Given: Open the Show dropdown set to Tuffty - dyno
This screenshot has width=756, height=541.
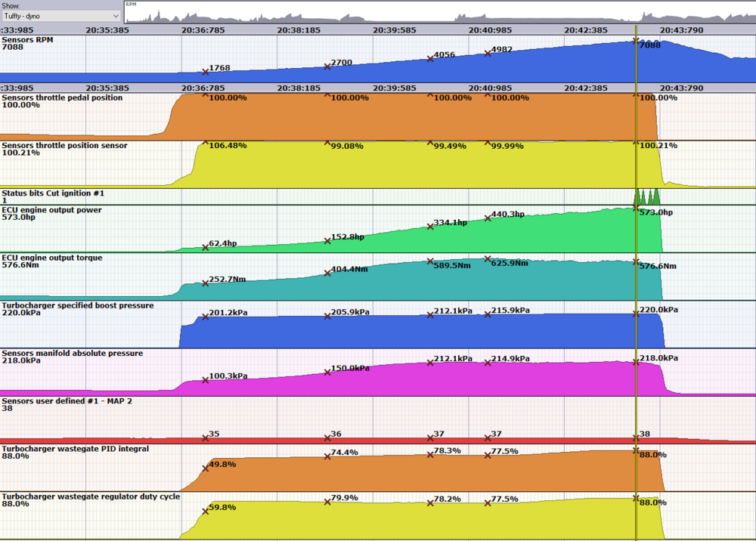Looking at the screenshot, I should [61, 16].
